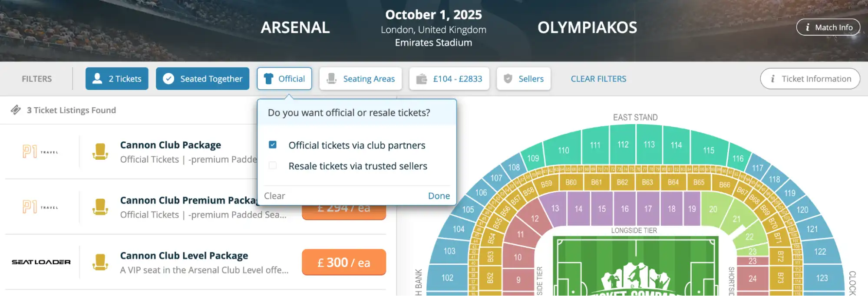Image resolution: width=868 pixels, height=296 pixels.
Task: Click the checkmark icon on Seated Together filter
Action: [x=168, y=79]
